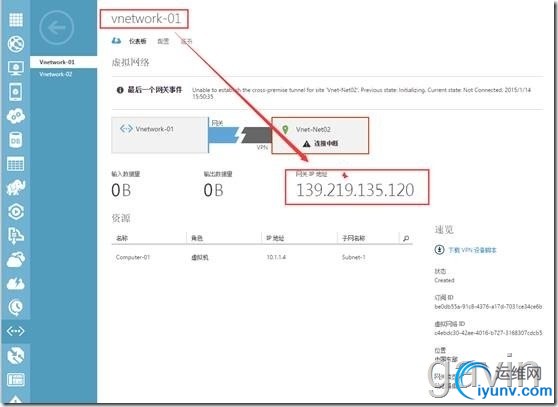Click the 输入数据量 0 B value

(x=121, y=190)
